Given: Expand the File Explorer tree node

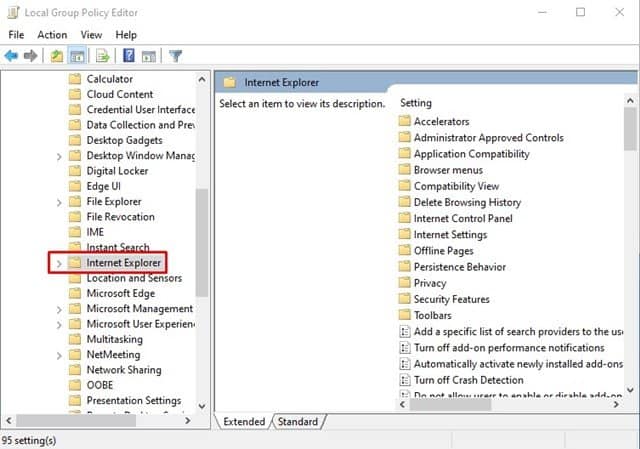Looking at the screenshot, I should 59,202.
